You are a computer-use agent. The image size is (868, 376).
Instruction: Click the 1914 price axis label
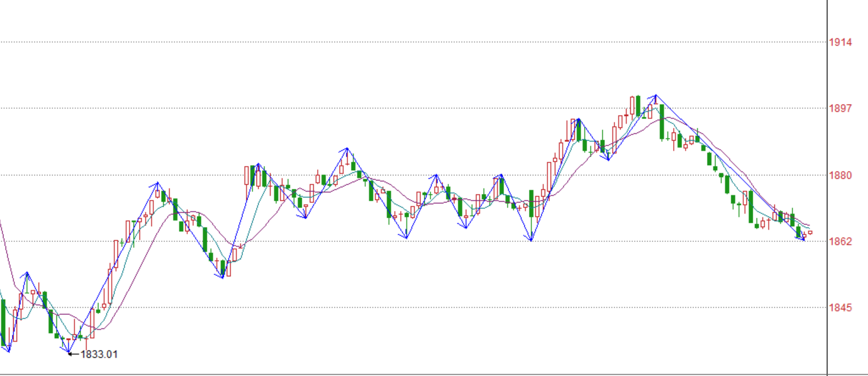[840, 42]
